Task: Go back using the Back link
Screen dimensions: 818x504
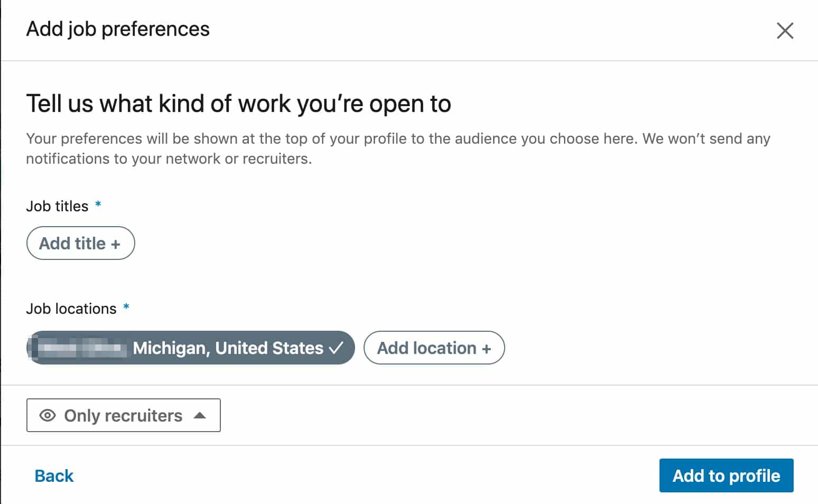Action: tap(54, 476)
